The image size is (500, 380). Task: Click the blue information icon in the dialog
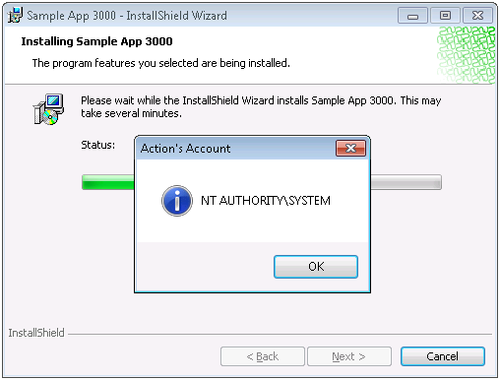point(177,201)
